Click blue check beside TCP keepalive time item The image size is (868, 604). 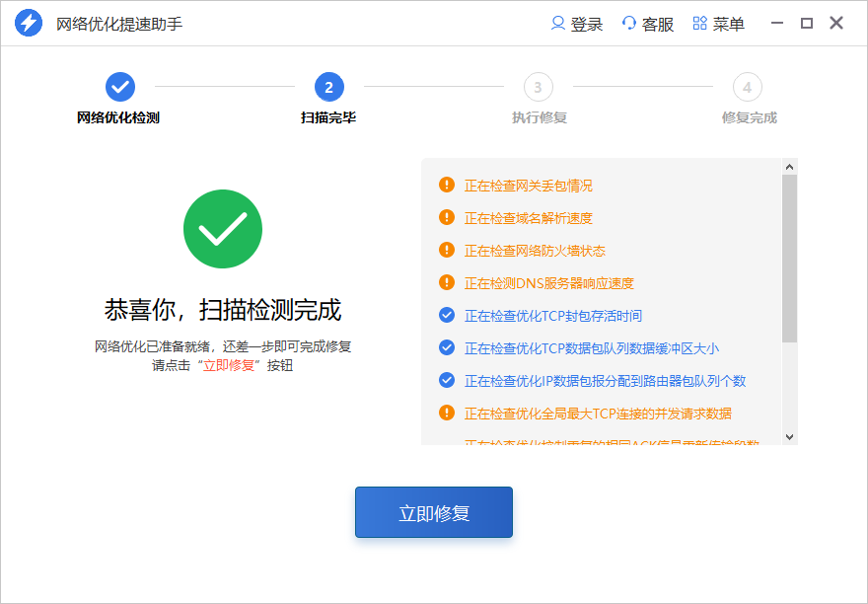point(447,315)
